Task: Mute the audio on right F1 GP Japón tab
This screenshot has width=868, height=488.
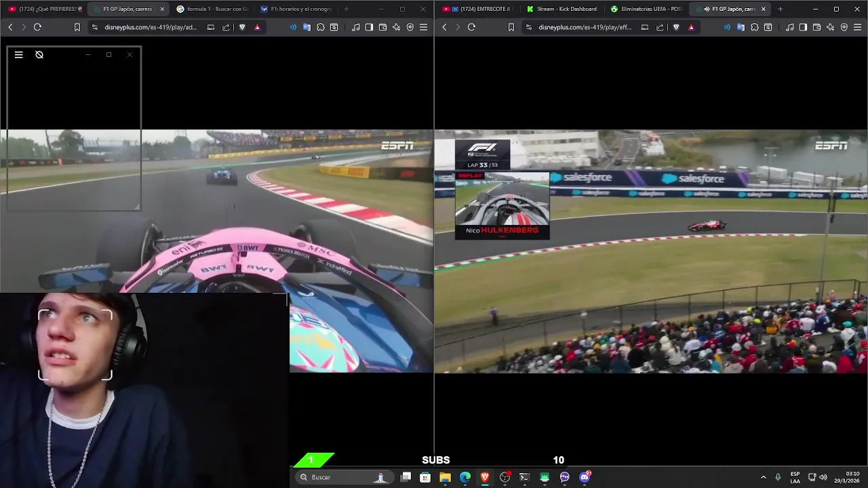Action: pyautogui.click(x=707, y=9)
